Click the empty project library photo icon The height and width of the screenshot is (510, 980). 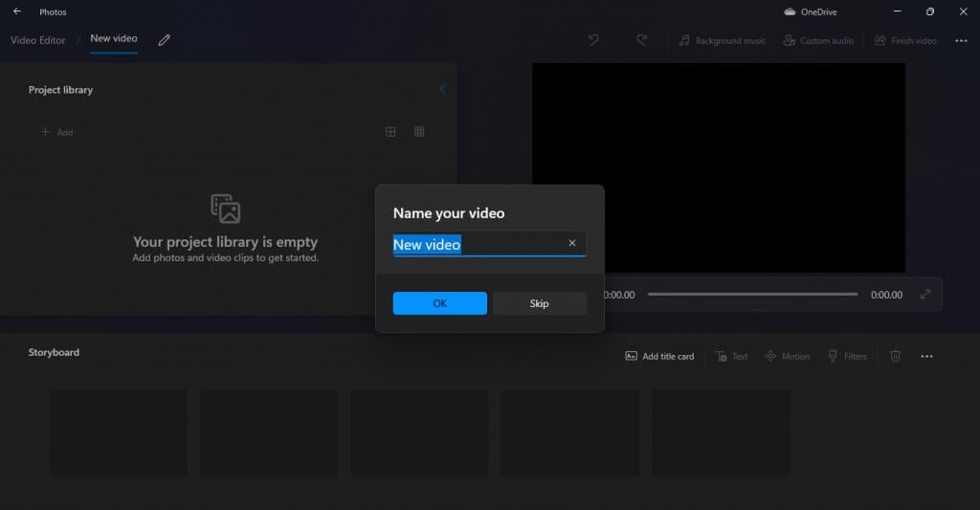coord(226,209)
